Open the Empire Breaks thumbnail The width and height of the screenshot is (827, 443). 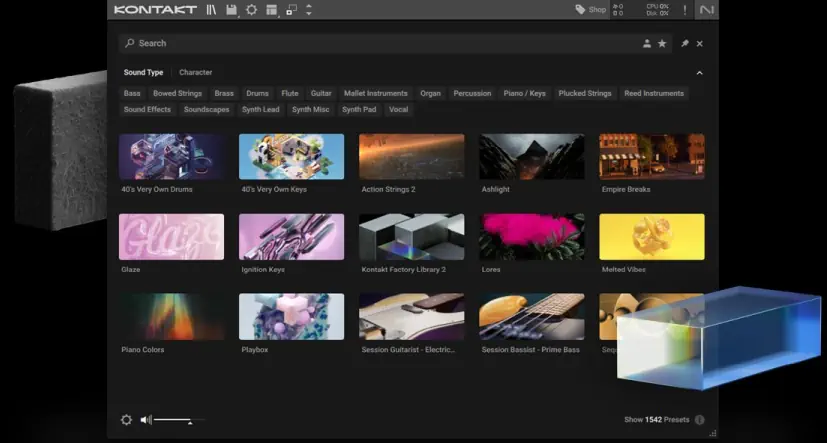[x=652, y=157]
